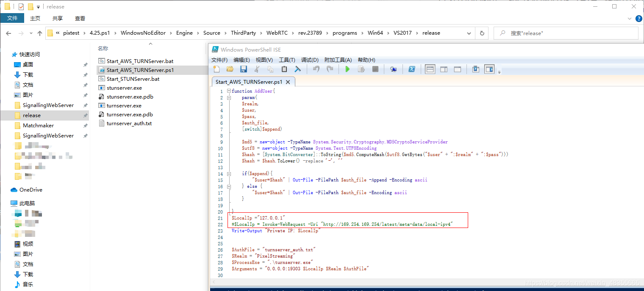
Task: Click the Show Command Window icon
Action: coord(475,69)
